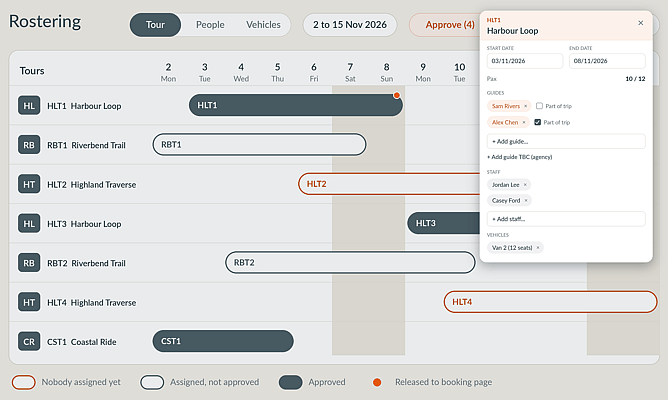The width and height of the screenshot is (668, 400).
Task: Click the HLT1 Harbour Loop row label
Action: coord(84,106)
